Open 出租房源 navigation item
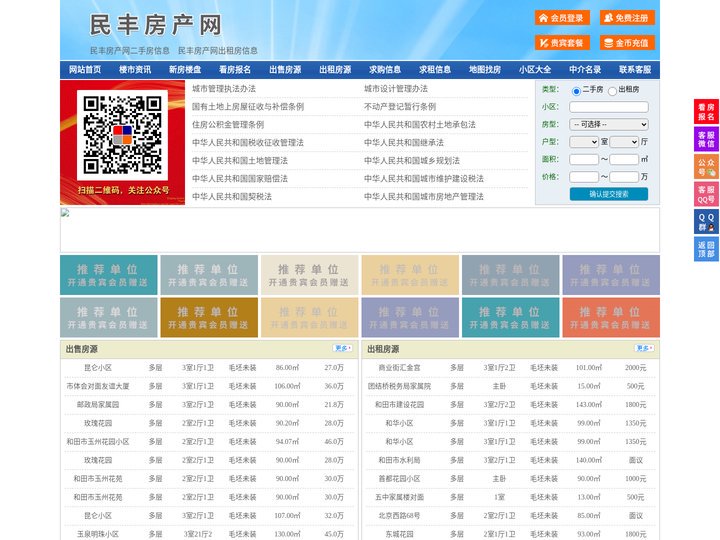The image size is (720, 540). click(x=335, y=70)
